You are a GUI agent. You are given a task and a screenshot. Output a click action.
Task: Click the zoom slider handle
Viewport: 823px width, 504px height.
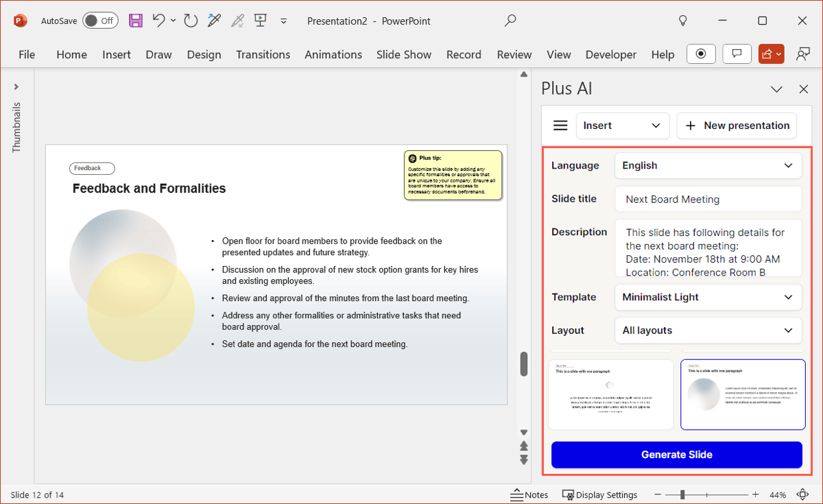pyautogui.click(x=682, y=494)
